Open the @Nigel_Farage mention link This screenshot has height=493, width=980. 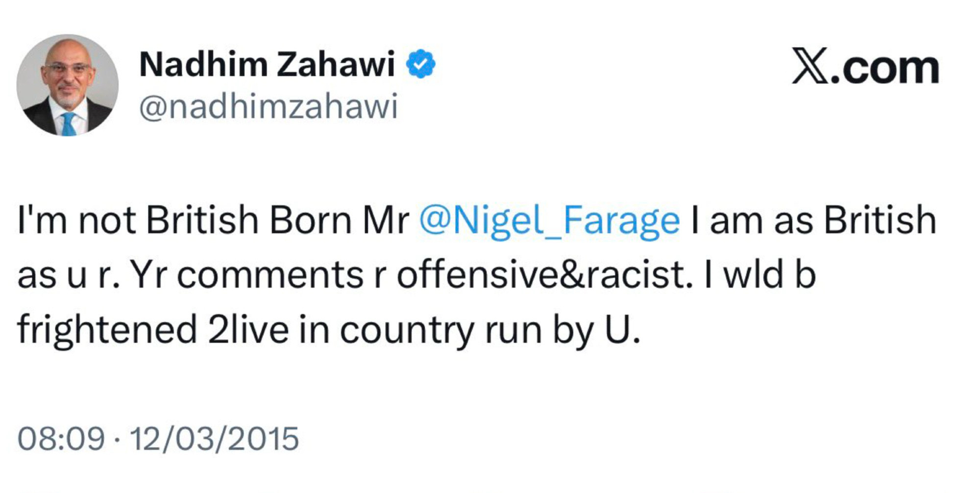click(549, 220)
